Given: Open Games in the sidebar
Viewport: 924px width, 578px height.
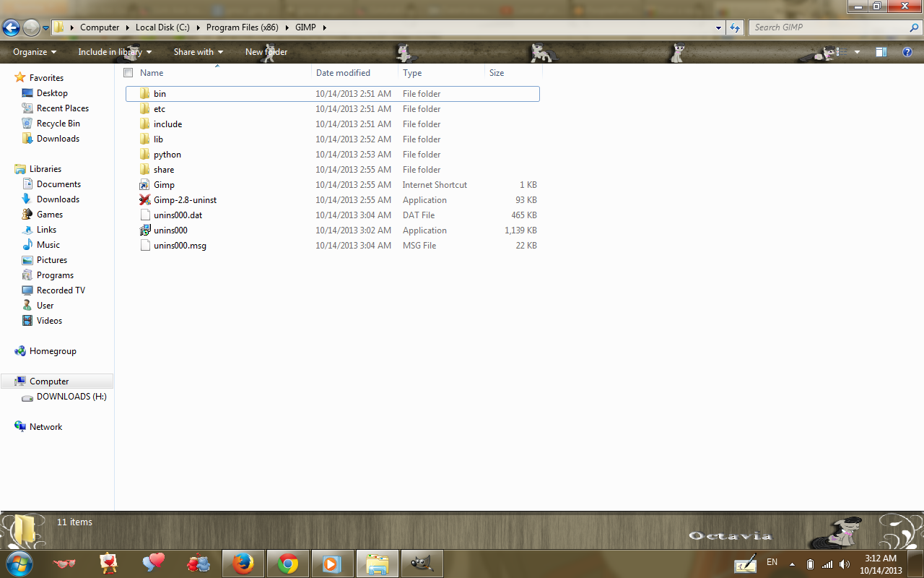Looking at the screenshot, I should [x=50, y=215].
